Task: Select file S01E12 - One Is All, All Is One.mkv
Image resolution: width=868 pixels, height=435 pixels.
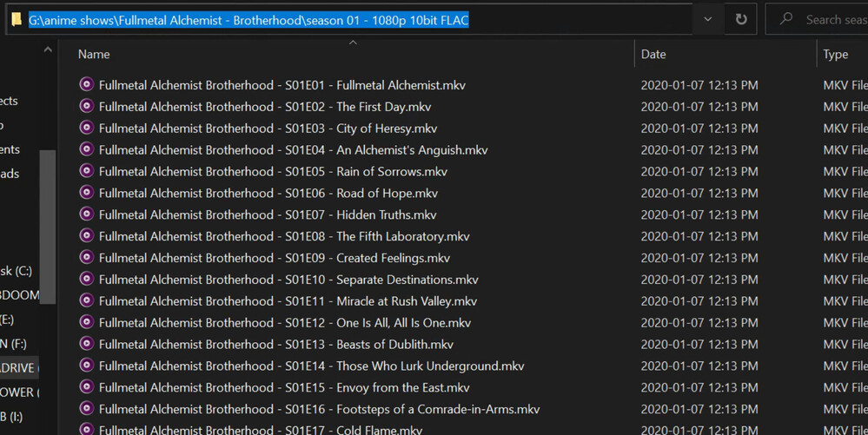Action: pyautogui.click(x=284, y=323)
